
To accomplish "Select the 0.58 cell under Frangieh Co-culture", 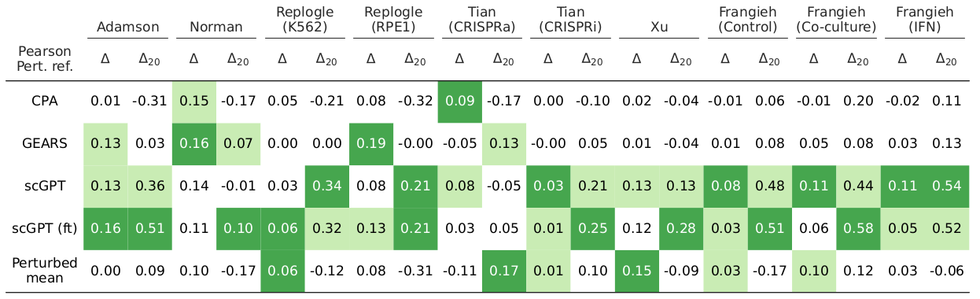I will click(857, 228).
